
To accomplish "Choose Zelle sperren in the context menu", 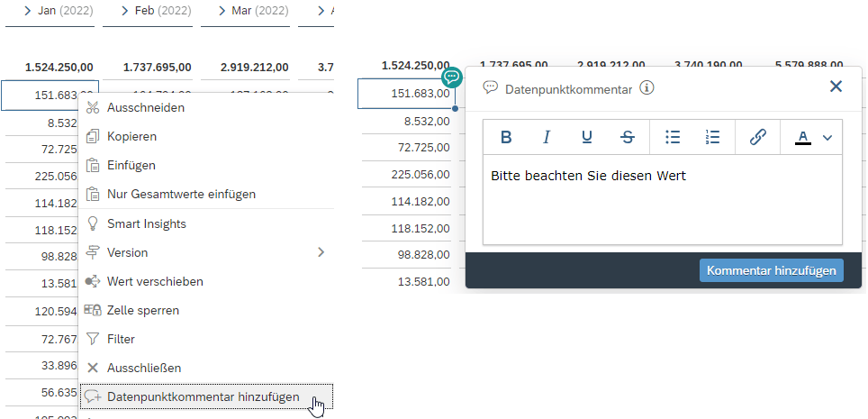I will pyautogui.click(x=206, y=310).
